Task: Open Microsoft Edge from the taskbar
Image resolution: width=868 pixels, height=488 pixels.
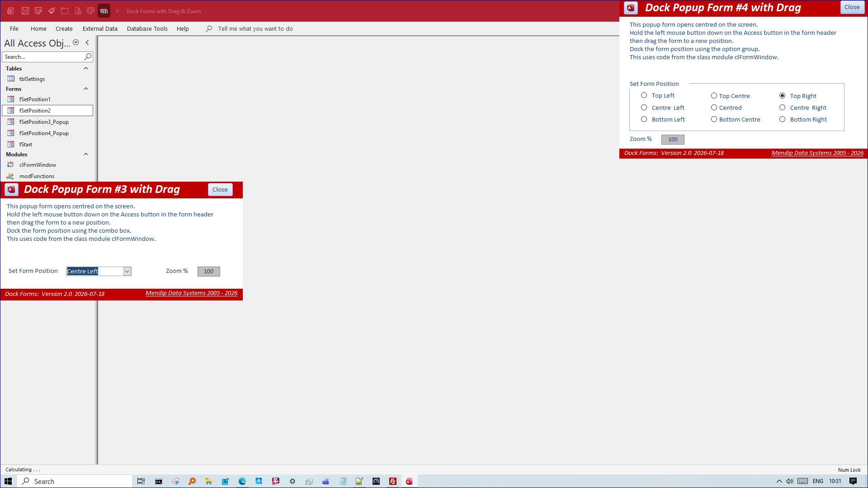Action: [242, 481]
